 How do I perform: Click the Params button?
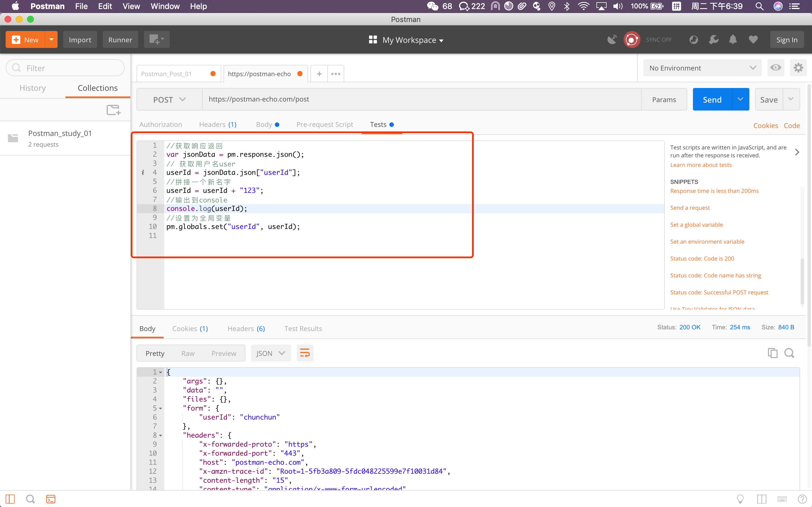(x=664, y=99)
